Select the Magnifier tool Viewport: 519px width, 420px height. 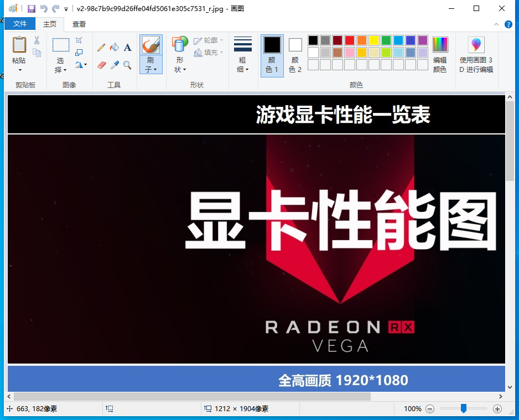[127, 65]
